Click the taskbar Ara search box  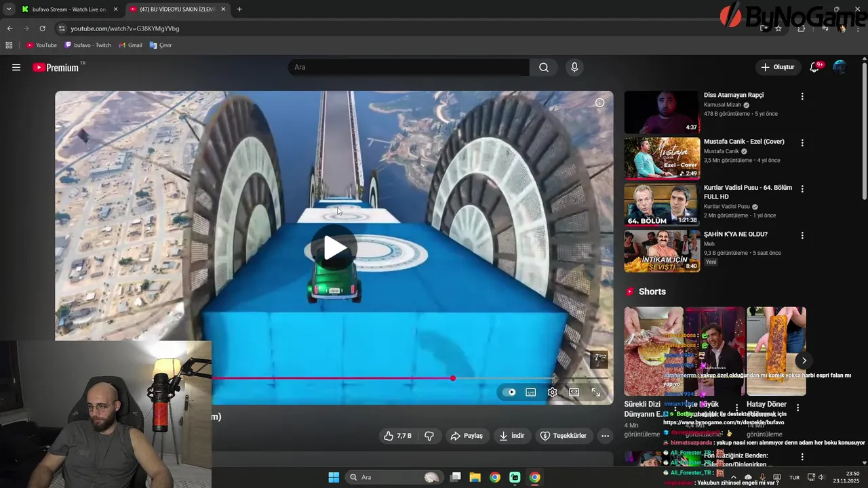pos(393,477)
